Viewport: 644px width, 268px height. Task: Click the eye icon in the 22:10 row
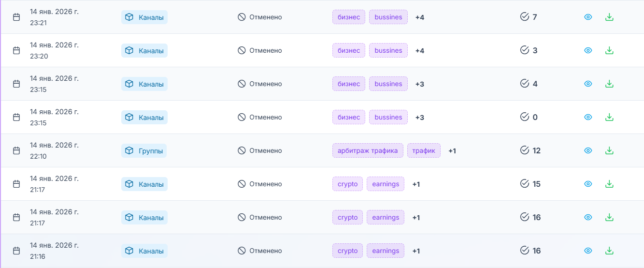[588, 150]
